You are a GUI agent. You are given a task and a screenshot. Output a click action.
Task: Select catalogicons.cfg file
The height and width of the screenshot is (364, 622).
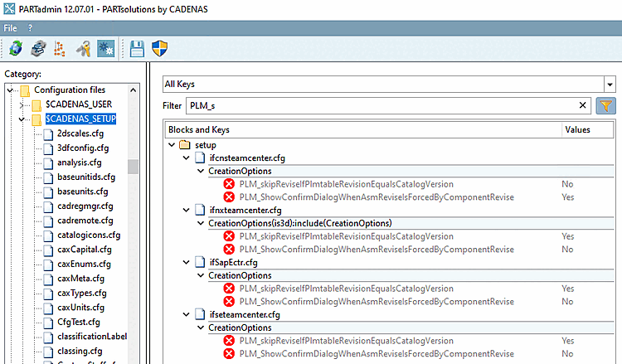point(89,235)
